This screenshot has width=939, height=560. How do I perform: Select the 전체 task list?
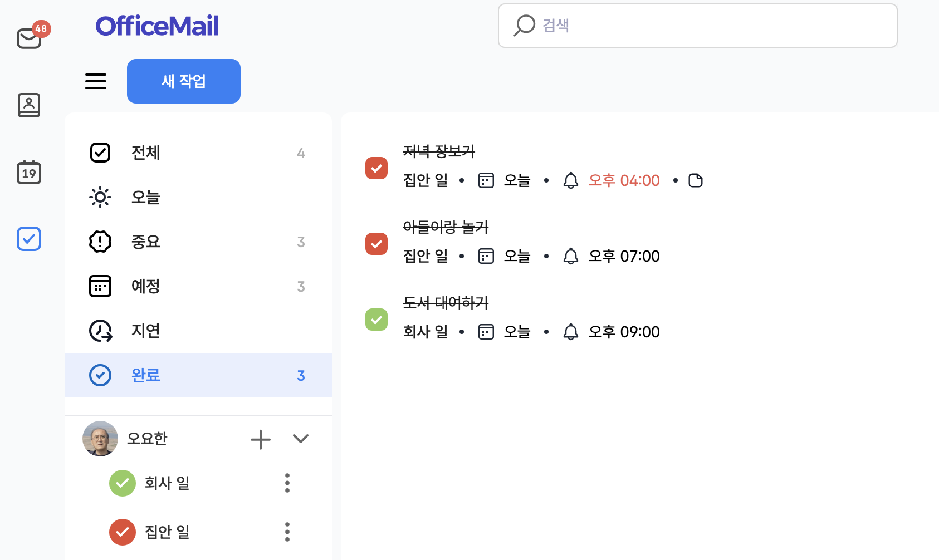coord(198,153)
